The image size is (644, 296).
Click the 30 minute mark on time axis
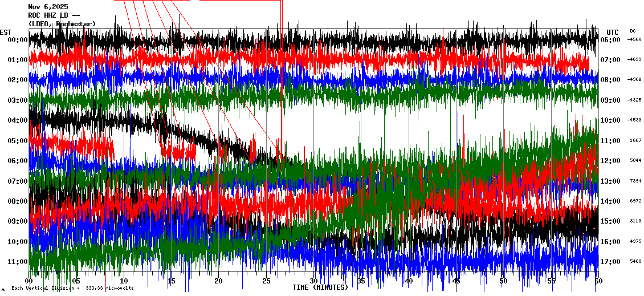click(x=313, y=281)
